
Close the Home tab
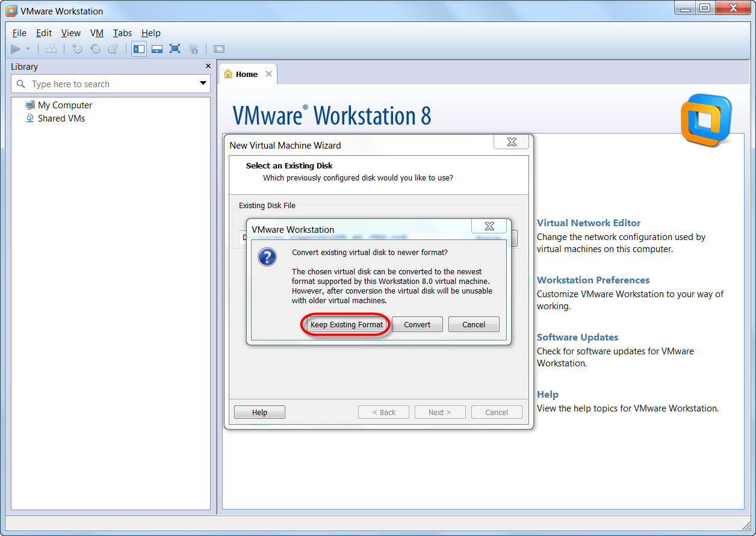tap(268, 74)
